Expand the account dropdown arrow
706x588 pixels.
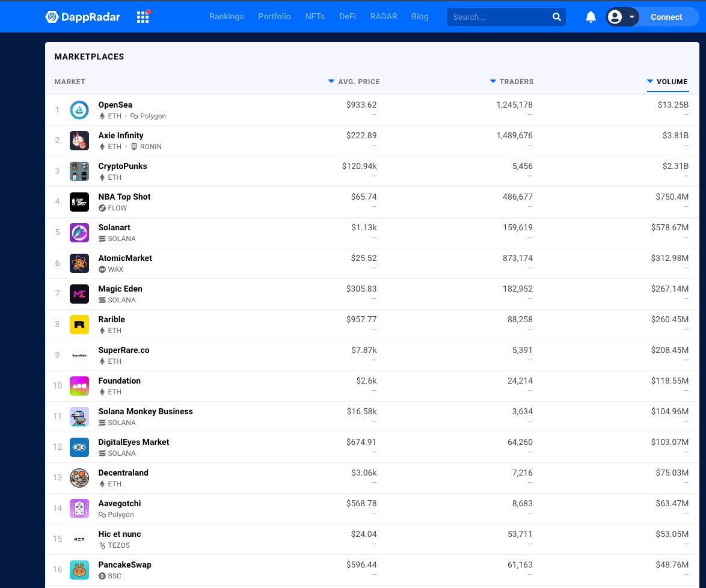click(x=631, y=17)
